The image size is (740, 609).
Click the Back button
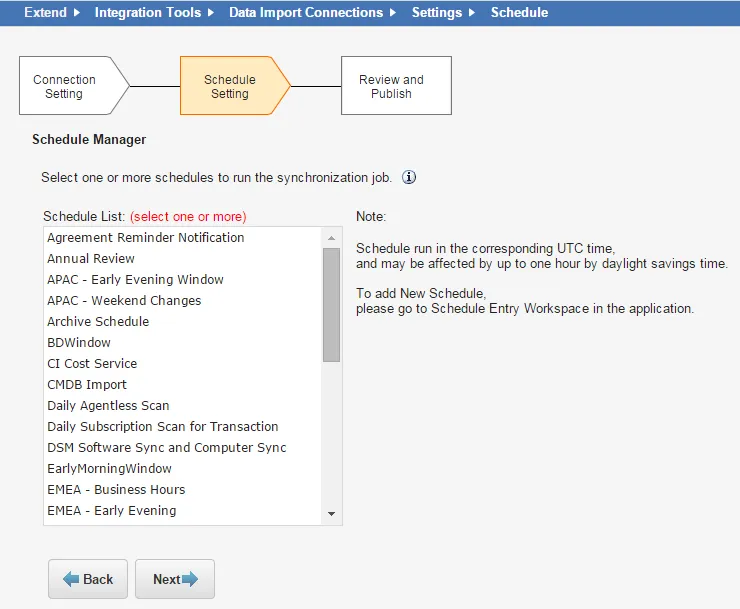[x=88, y=579]
